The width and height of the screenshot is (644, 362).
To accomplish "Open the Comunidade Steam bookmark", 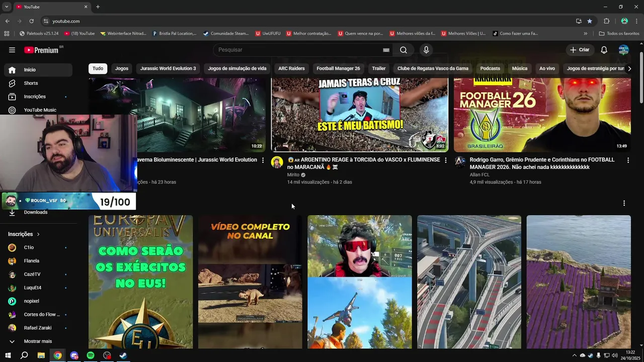I will (x=226, y=34).
